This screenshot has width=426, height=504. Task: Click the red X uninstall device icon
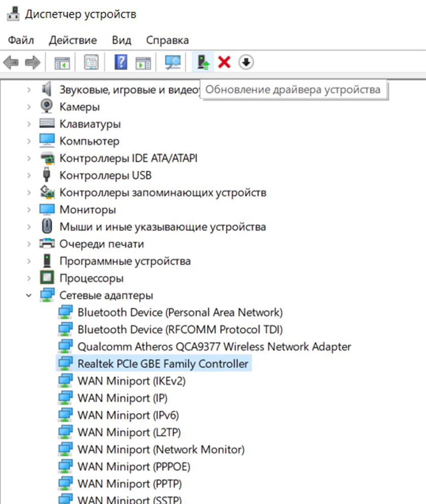pyautogui.click(x=224, y=62)
